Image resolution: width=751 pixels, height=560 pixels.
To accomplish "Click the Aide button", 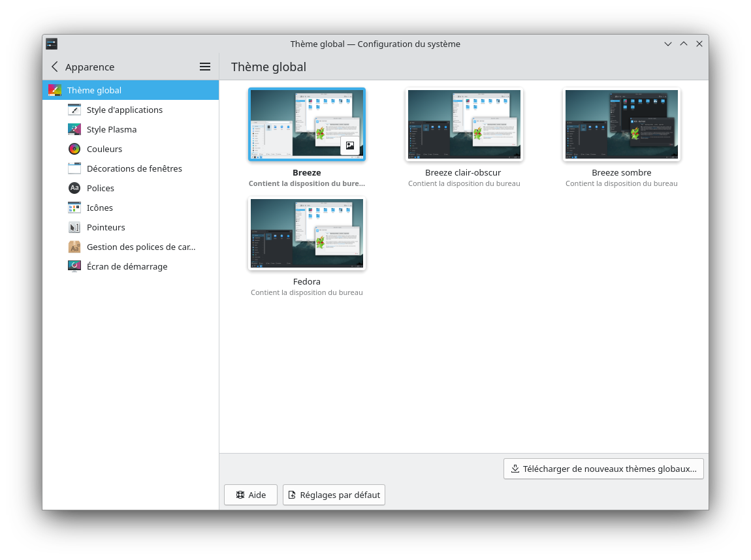I will pyautogui.click(x=251, y=495).
